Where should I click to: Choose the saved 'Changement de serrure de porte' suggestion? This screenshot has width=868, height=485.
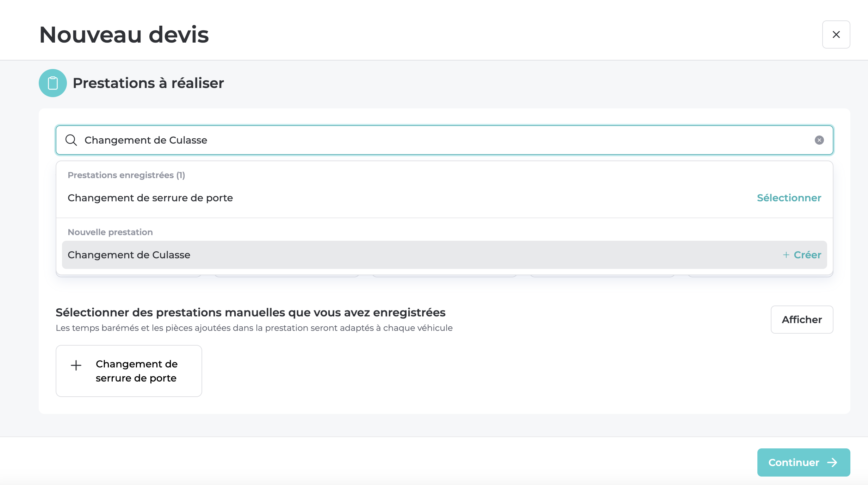150,198
